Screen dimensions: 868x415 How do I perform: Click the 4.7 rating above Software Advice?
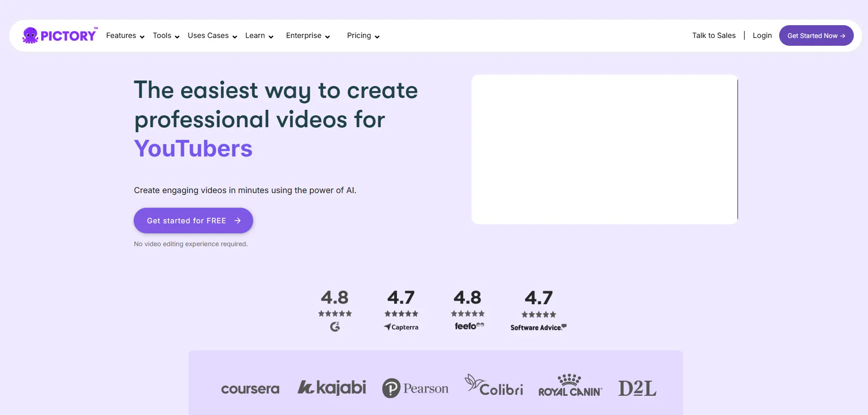[539, 298]
